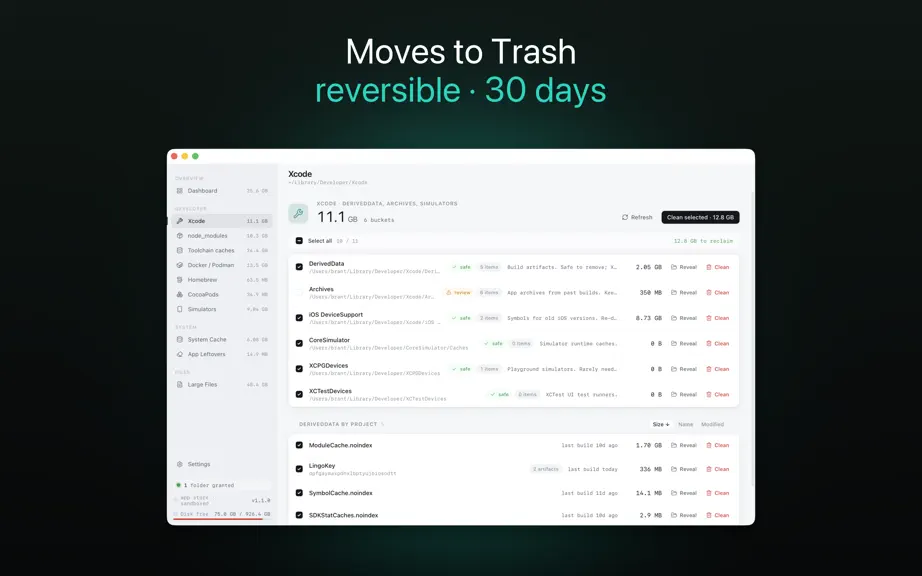Reveal ModuleCache.noindex in Finder
Screen dimensions: 922x576
point(684,446)
